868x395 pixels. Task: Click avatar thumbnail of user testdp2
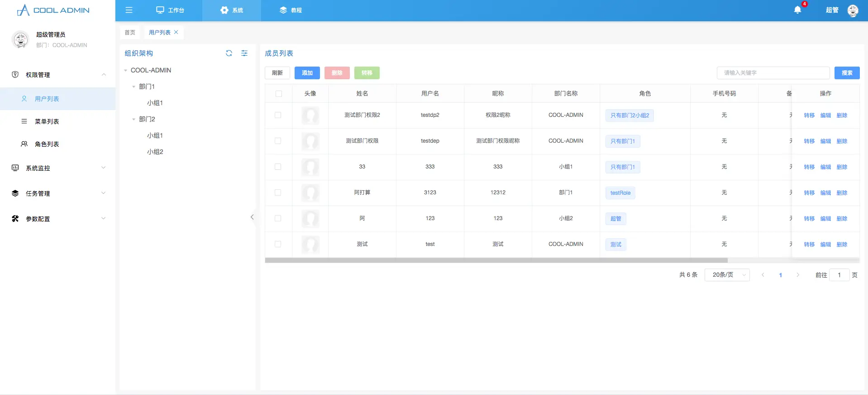tap(310, 116)
